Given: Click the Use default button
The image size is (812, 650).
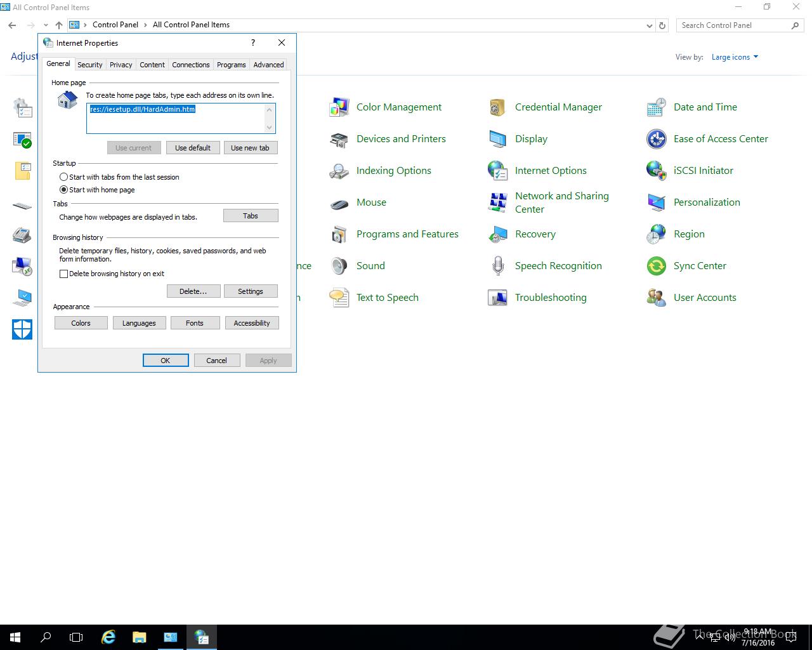Looking at the screenshot, I should tap(193, 148).
